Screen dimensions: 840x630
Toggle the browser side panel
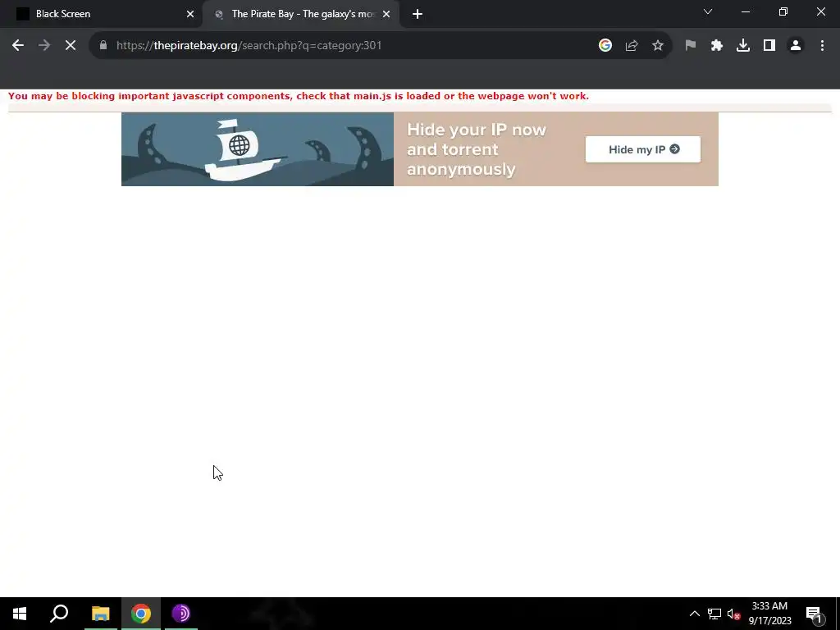coord(769,46)
